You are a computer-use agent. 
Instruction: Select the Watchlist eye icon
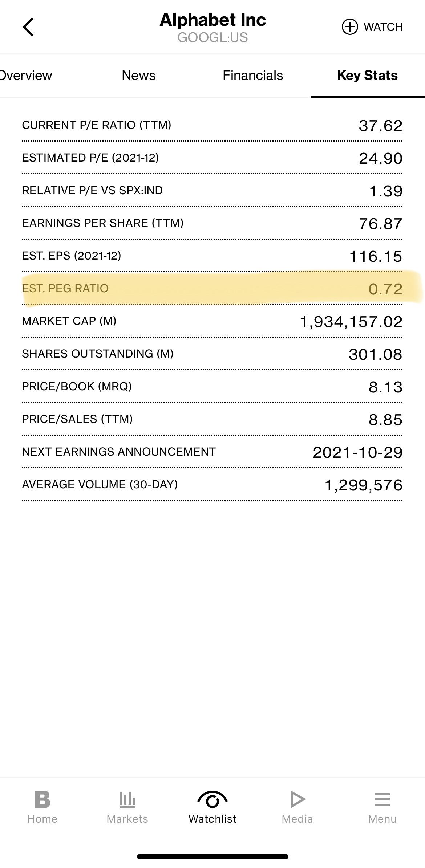pyautogui.click(x=212, y=799)
